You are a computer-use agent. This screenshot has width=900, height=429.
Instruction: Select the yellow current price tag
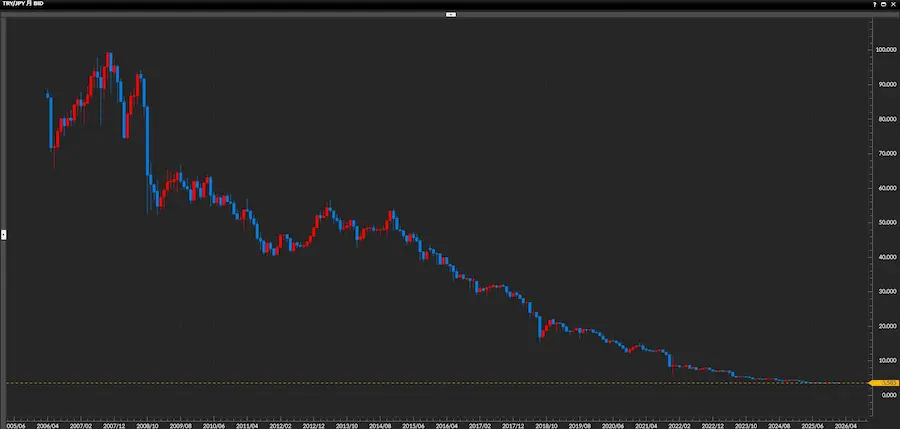(x=884, y=383)
